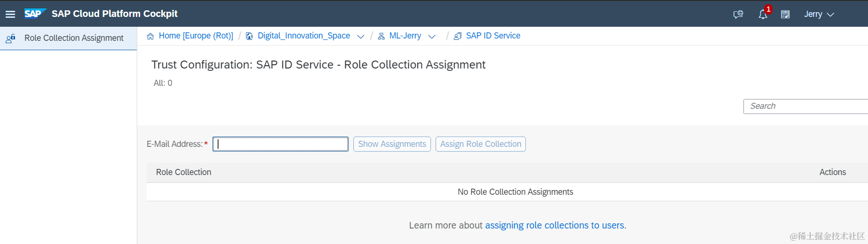Click the legal information icon in header

point(785,15)
